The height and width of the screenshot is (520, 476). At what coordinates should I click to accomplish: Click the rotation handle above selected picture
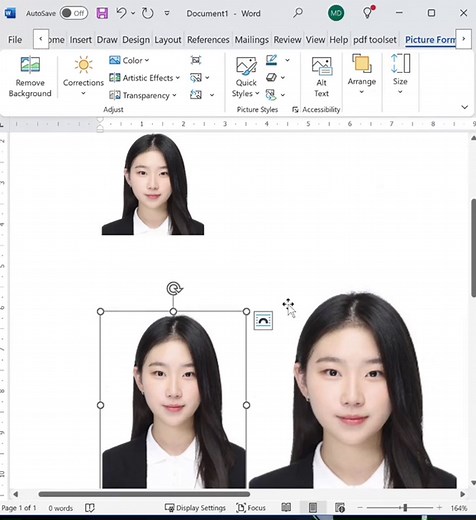tap(174, 288)
